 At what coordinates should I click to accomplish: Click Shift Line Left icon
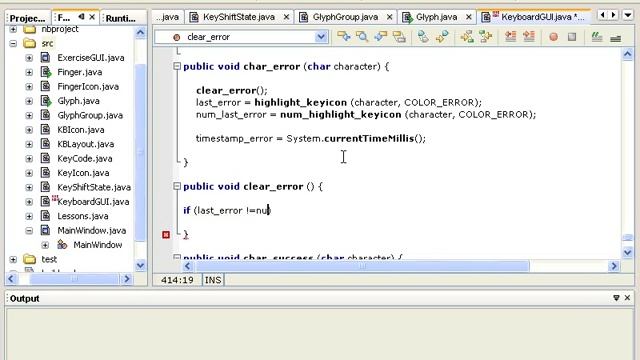tap(510, 37)
